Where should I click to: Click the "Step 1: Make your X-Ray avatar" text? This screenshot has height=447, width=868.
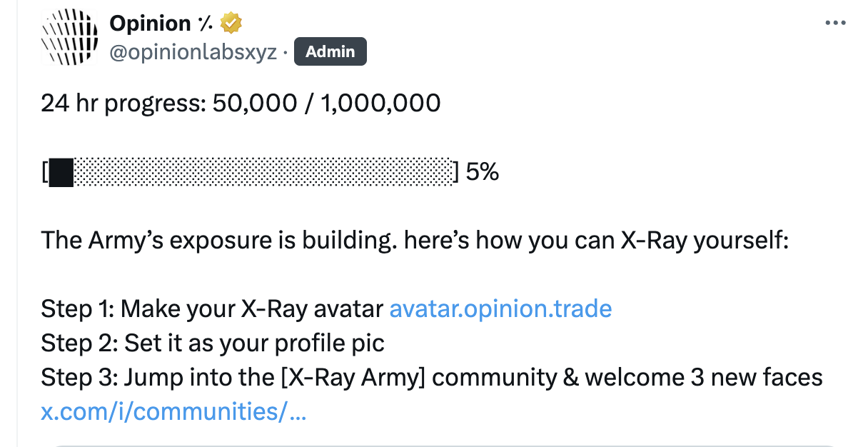click(212, 309)
